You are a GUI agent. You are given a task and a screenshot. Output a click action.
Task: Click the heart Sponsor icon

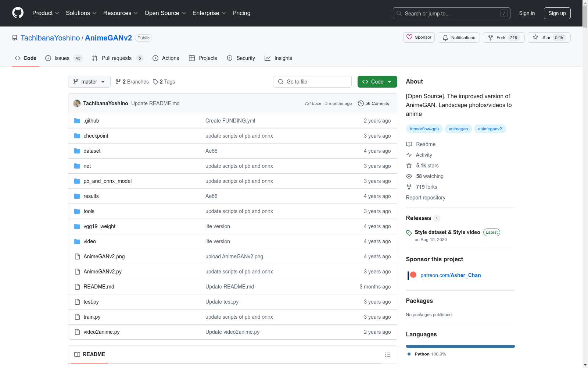click(x=409, y=37)
